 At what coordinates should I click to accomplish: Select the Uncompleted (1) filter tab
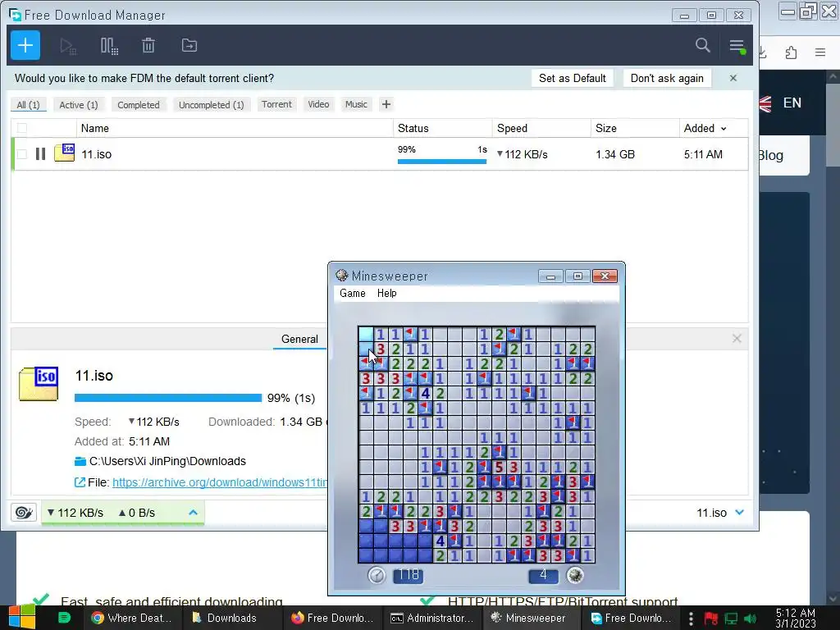[211, 105]
